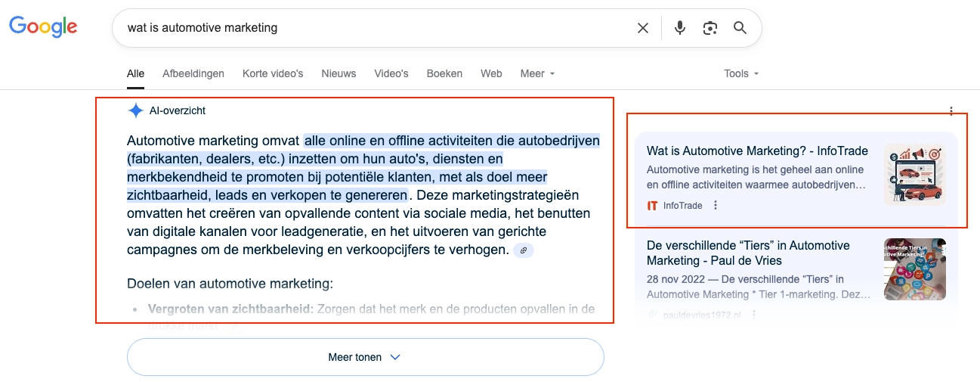Open the Korte video's tab

pyautogui.click(x=273, y=73)
